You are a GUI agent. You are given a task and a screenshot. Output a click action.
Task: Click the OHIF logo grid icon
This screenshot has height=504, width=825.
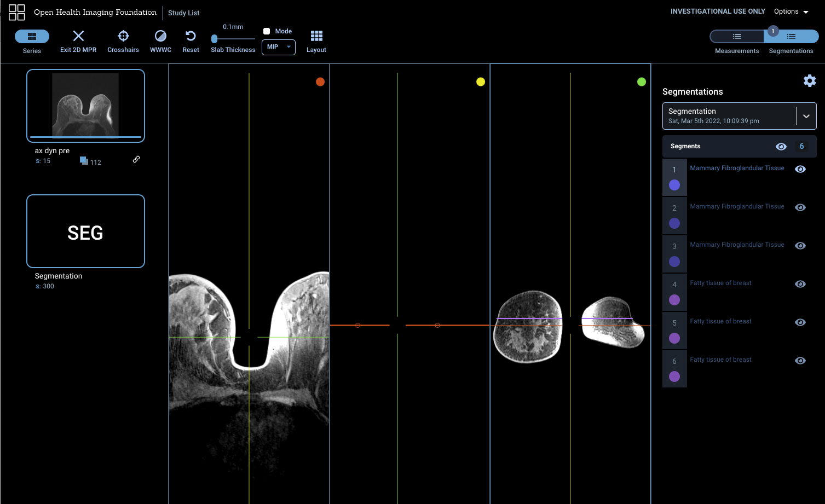point(16,12)
